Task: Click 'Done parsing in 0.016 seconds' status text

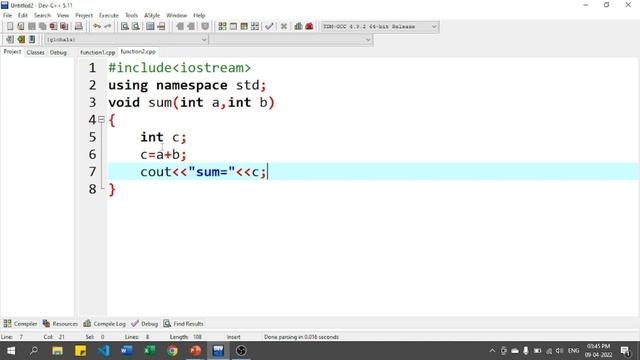Action: [x=301, y=337]
